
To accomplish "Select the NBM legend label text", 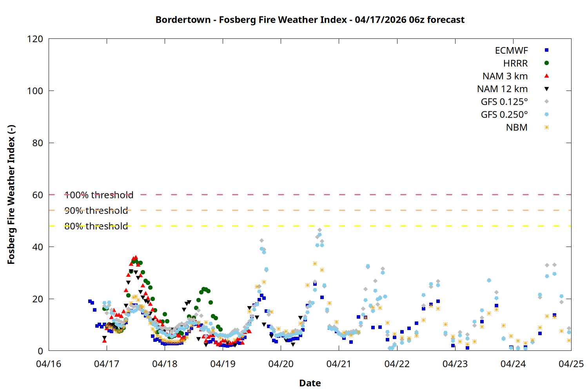I will 517,127.
